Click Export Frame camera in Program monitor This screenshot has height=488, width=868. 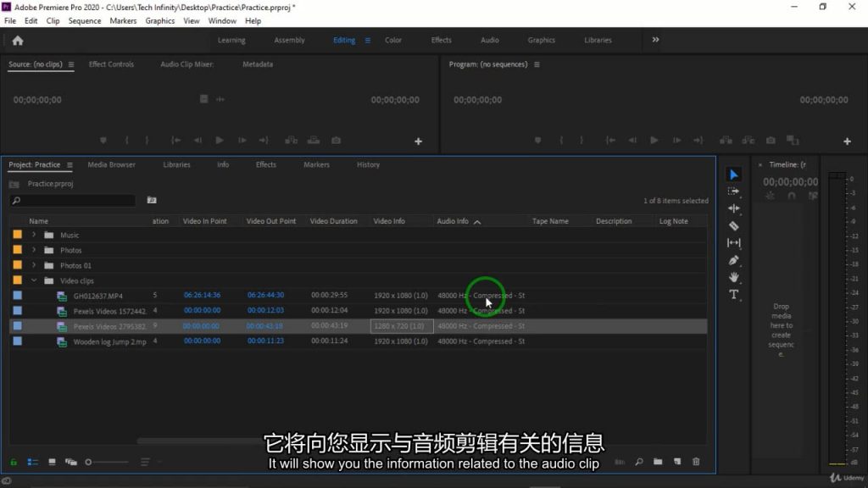tap(771, 141)
